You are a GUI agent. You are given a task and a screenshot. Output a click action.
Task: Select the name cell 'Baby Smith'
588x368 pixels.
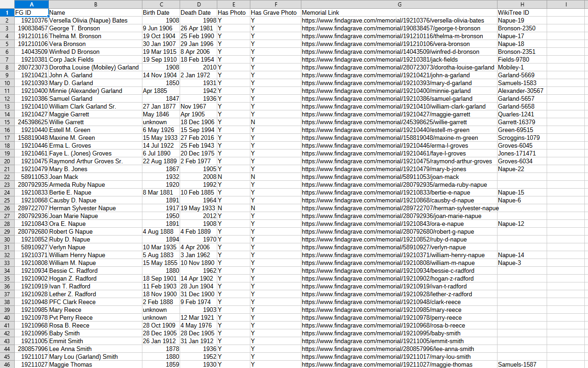pos(95,333)
